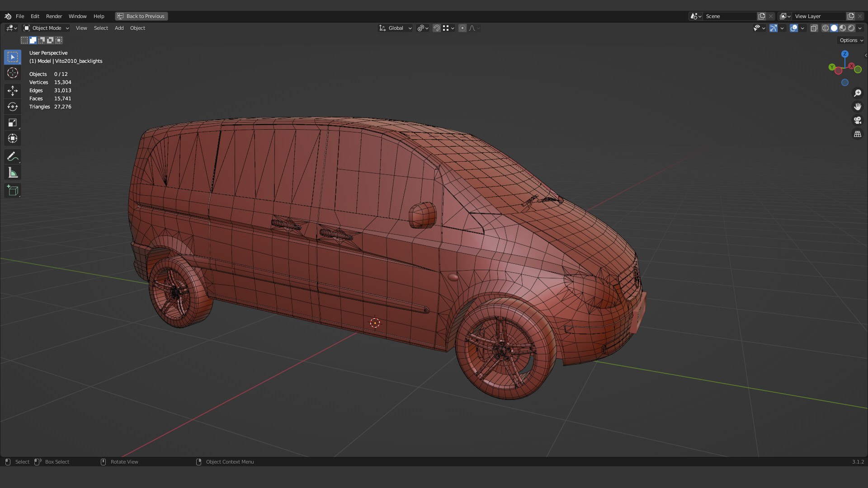Set selection mode to extend

33,40
